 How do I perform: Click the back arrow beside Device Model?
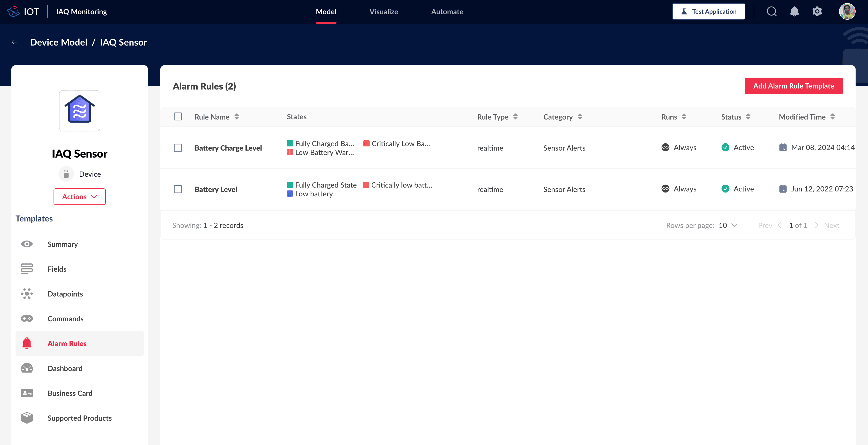[x=14, y=42]
